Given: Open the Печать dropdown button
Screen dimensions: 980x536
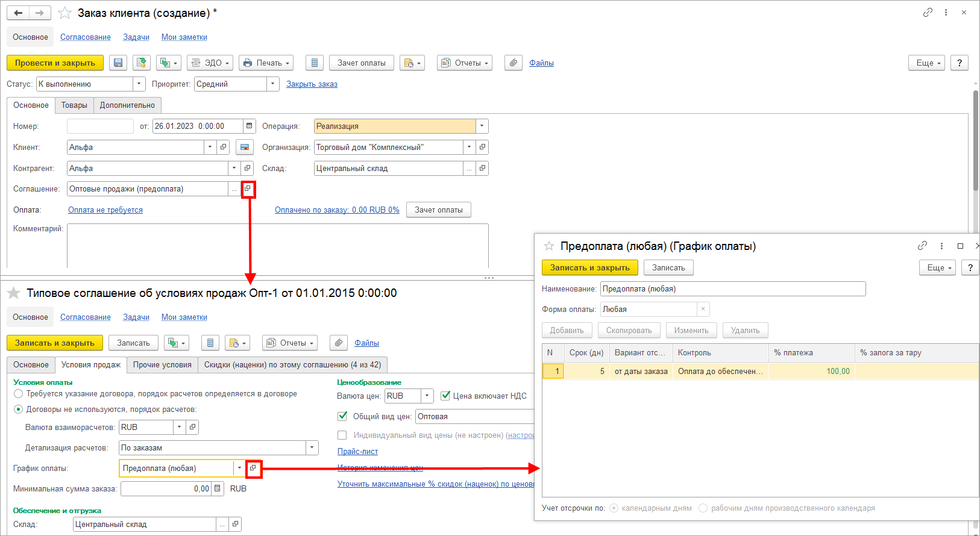Looking at the screenshot, I should pyautogui.click(x=266, y=63).
